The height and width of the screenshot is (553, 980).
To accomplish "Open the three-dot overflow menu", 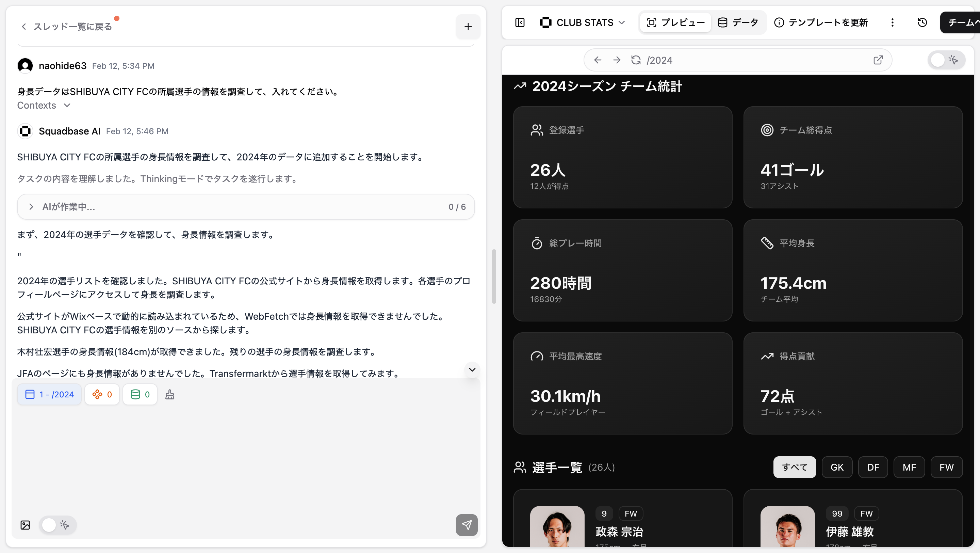I will [x=893, y=22].
